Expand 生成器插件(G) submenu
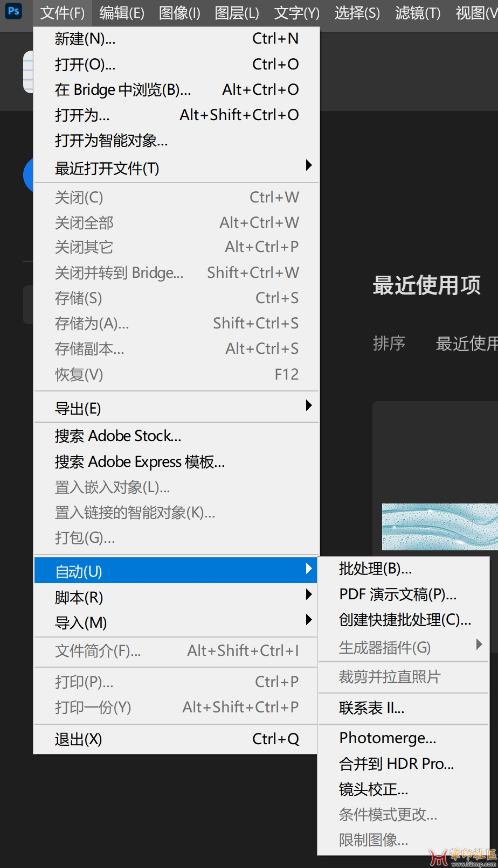This screenshot has height=868, width=498. tap(403, 647)
